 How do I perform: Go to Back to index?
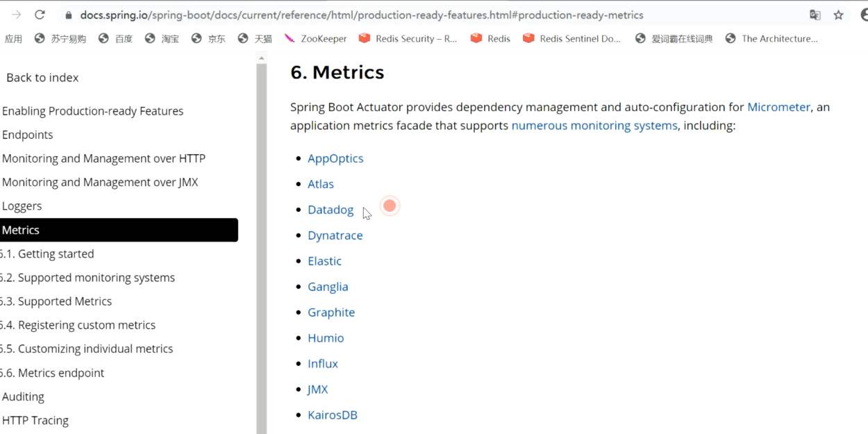42,78
